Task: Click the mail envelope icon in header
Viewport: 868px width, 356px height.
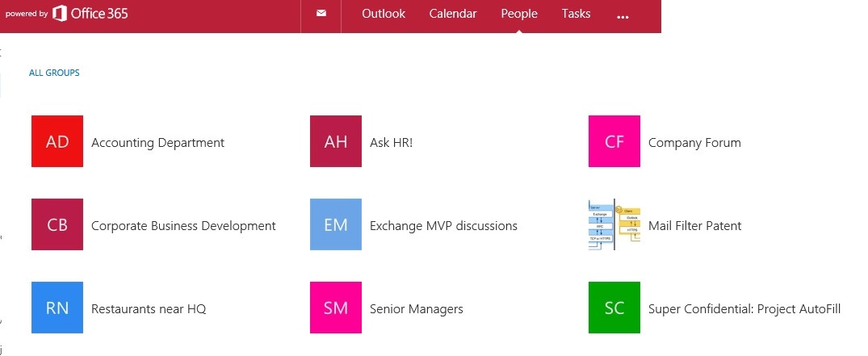Action: (321, 13)
